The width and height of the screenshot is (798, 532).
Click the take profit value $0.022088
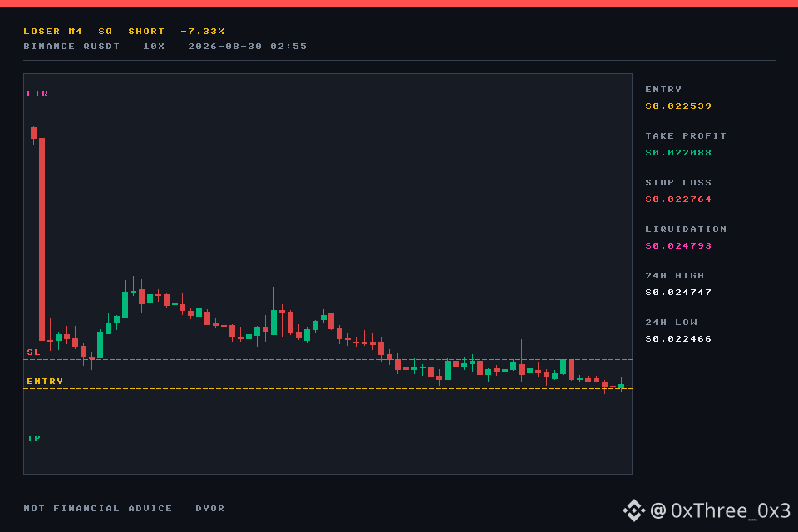[678, 153]
